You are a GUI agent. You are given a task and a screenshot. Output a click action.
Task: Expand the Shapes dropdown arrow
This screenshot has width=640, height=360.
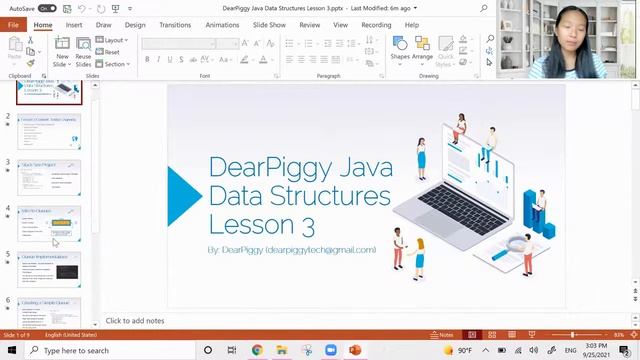400,64
